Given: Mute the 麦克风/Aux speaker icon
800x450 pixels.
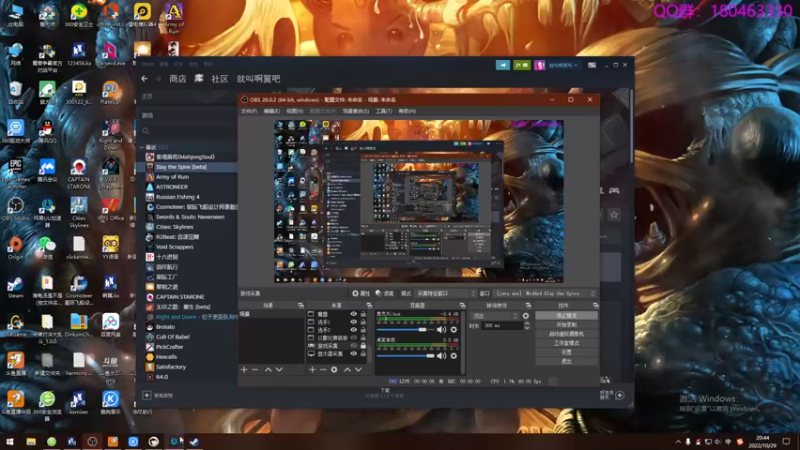Looking at the screenshot, I should point(441,330).
